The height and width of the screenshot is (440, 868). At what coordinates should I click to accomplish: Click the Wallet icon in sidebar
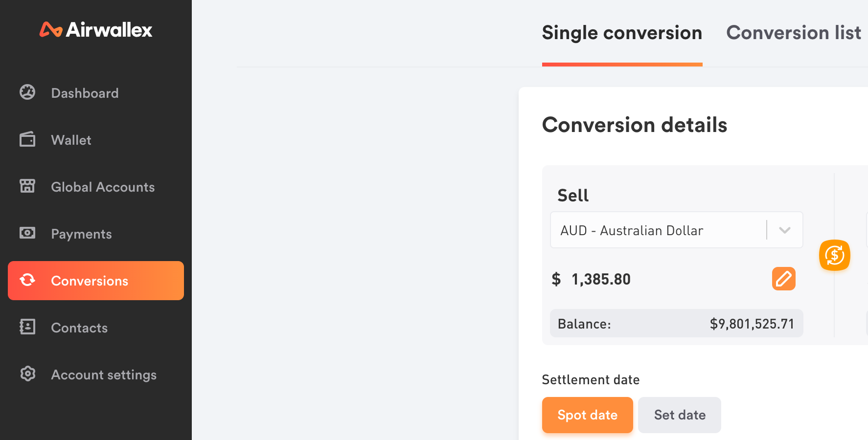pyautogui.click(x=27, y=139)
